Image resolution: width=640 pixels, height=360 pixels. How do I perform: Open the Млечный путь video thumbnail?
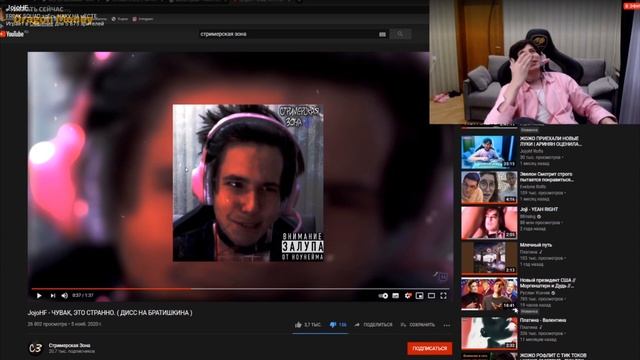pos(489,258)
